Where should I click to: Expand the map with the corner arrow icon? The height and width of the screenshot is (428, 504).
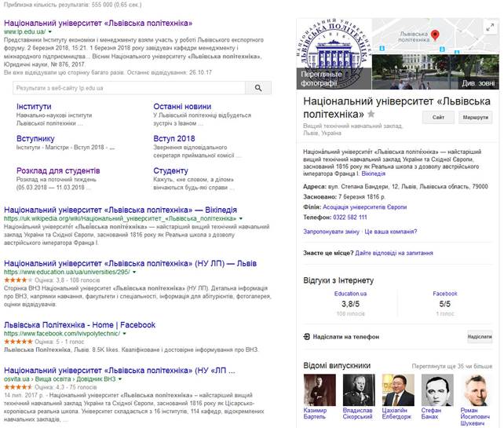490,27
